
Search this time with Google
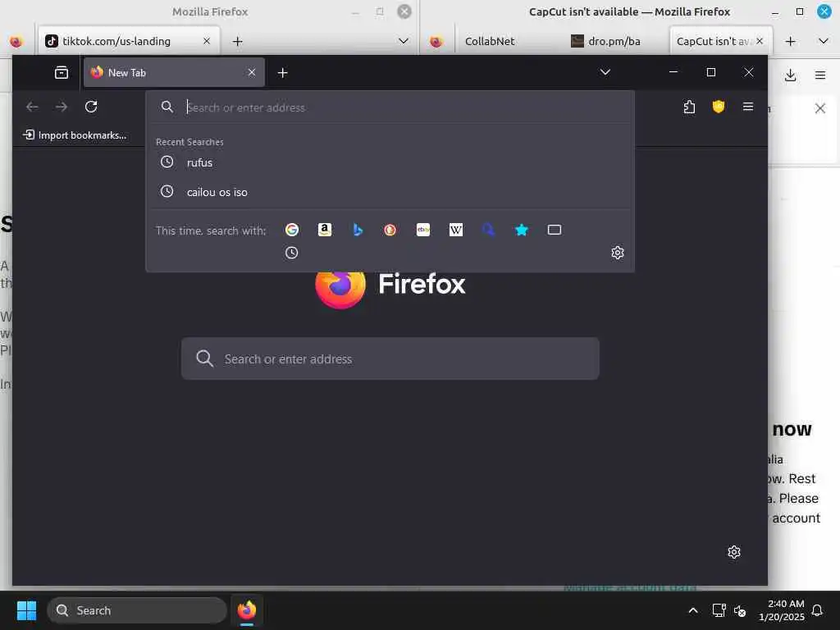[x=292, y=230]
